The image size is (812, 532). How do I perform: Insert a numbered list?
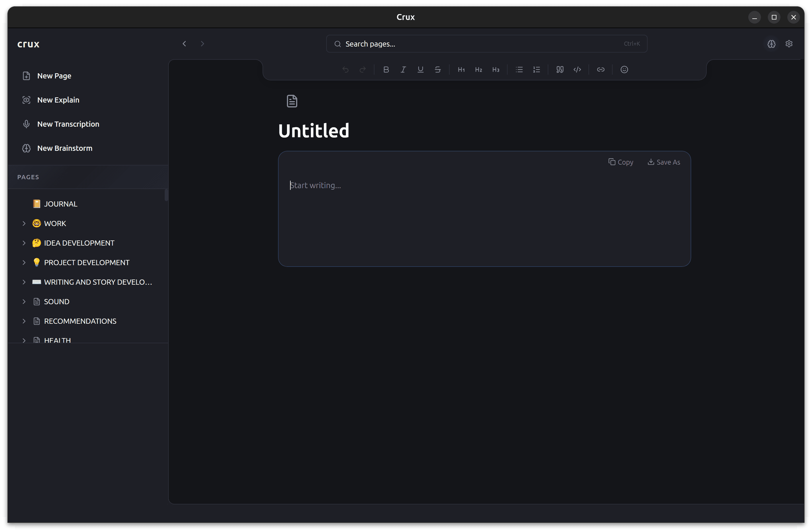(x=536, y=70)
